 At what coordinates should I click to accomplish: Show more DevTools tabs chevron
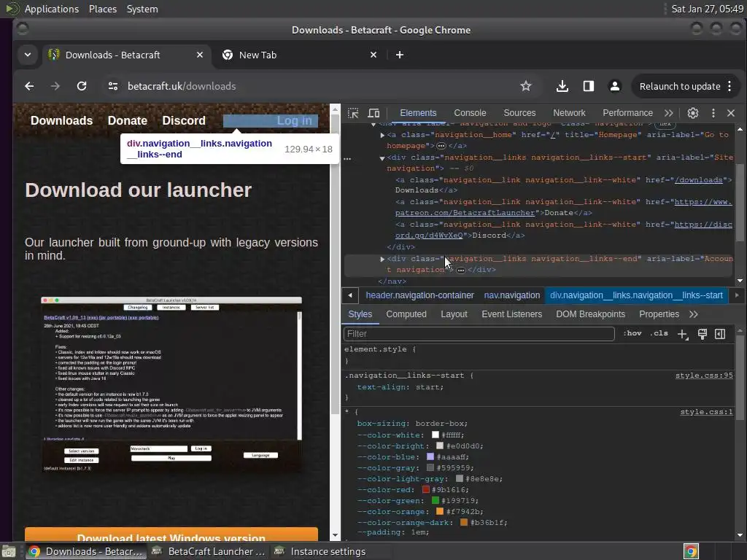669,113
